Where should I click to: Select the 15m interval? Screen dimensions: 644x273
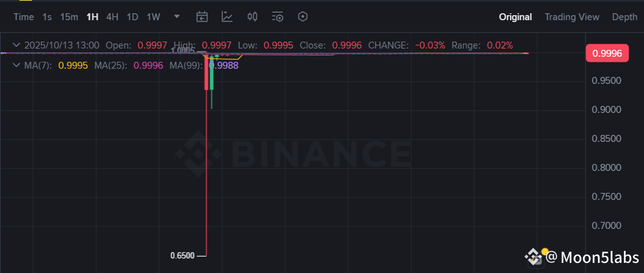pos(69,17)
